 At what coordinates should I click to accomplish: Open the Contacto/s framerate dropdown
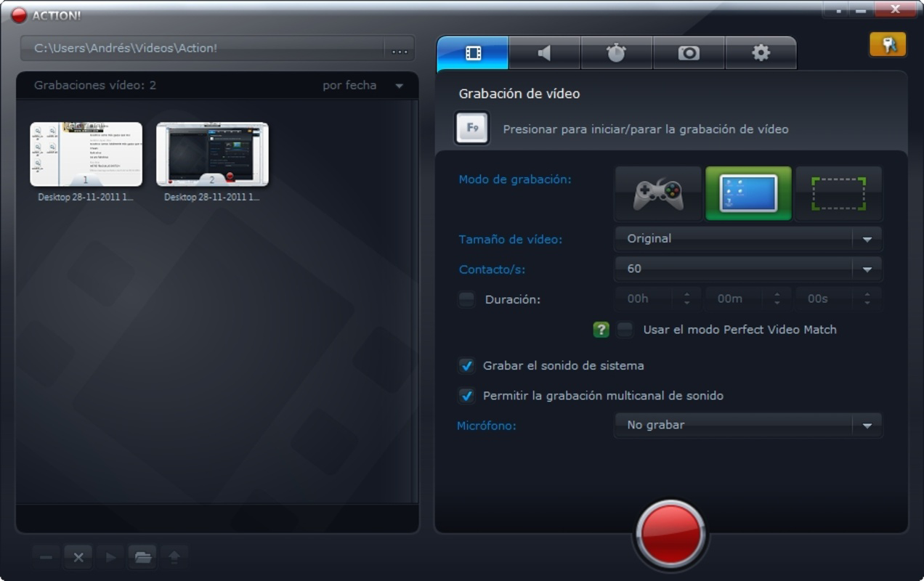748,269
